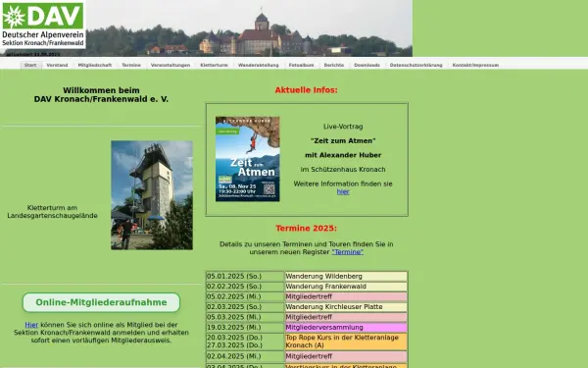588x368 pixels.
Task: Open the Vorstand menu item
Action: click(57, 65)
